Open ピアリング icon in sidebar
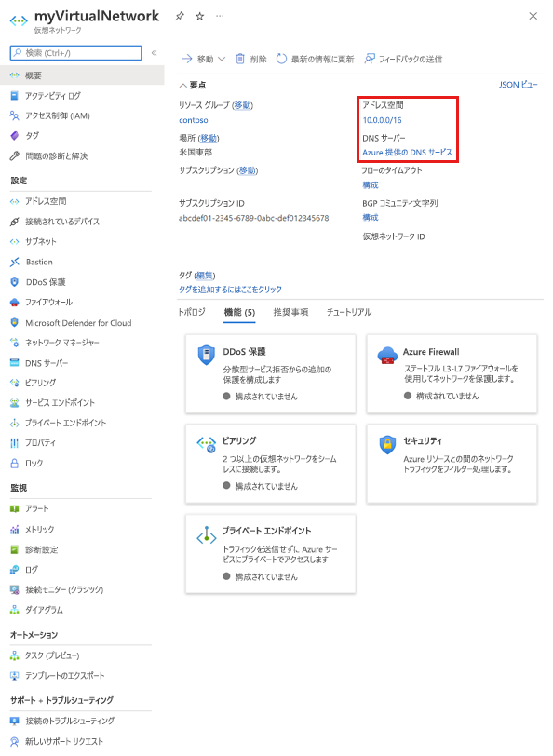The width and height of the screenshot is (553, 756). coord(15,383)
